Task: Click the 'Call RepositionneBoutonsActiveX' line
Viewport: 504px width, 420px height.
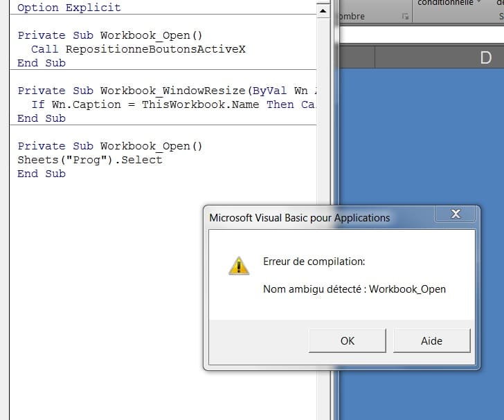Action: pos(138,49)
